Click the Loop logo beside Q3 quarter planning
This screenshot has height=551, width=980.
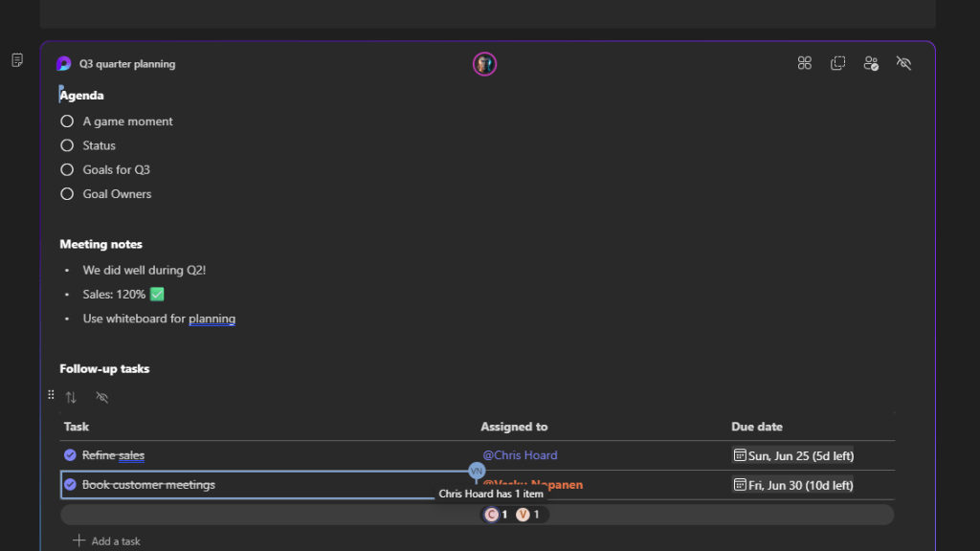coord(64,64)
